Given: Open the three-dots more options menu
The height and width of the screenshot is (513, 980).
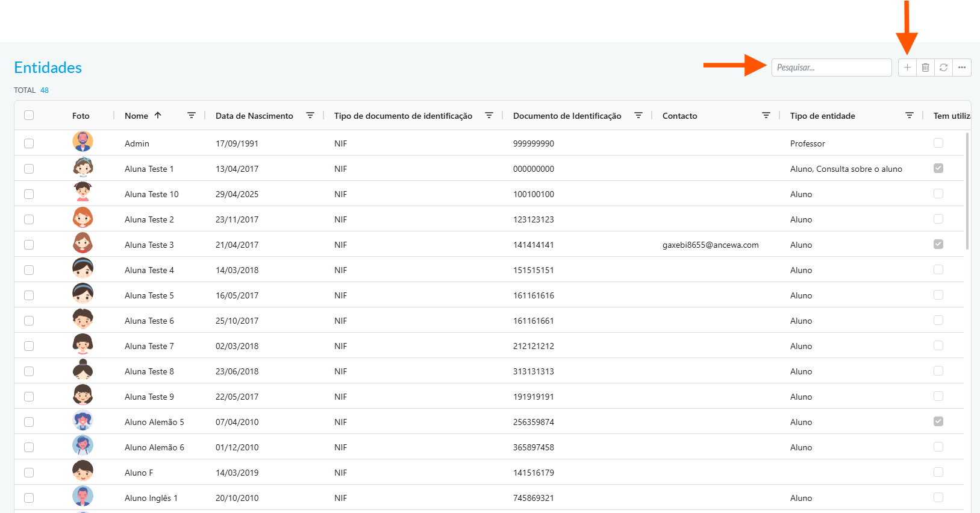Looking at the screenshot, I should 962,68.
